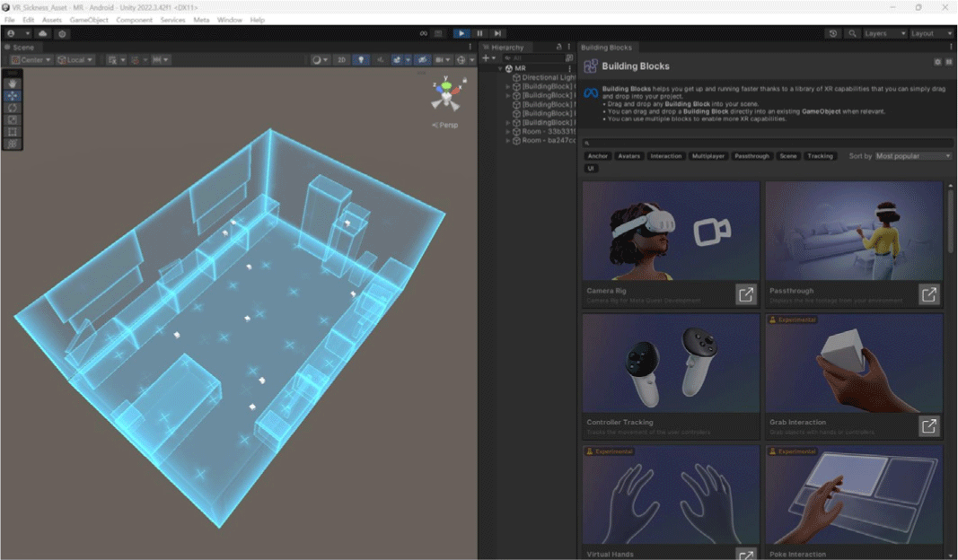The height and width of the screenshot is (560, 958).
Task: Open the Component menu
Action: pos(135,20)
